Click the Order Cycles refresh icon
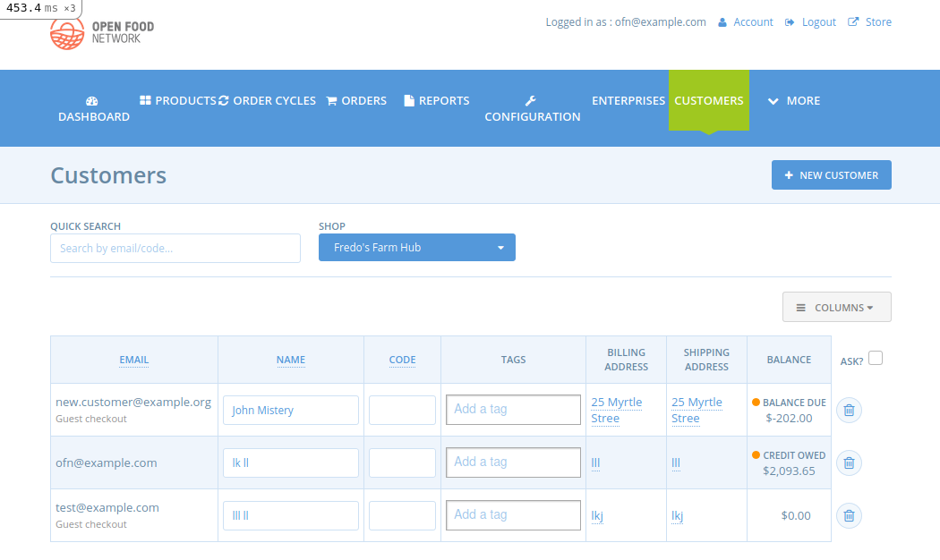Image resolution: width=940 pixels, height=560 pixels. click(224, 100)
